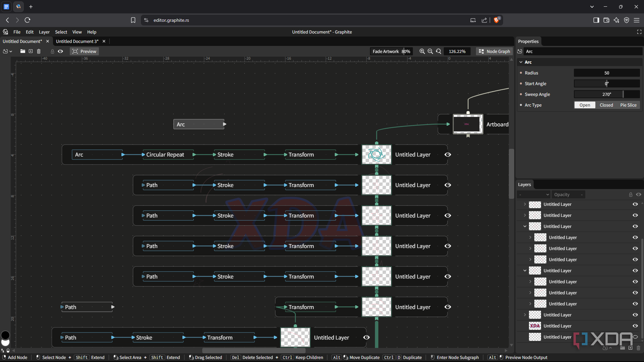644x362 pixels.
Task: Collapse the first expanded layer group
Action: [x=525, y=226]
